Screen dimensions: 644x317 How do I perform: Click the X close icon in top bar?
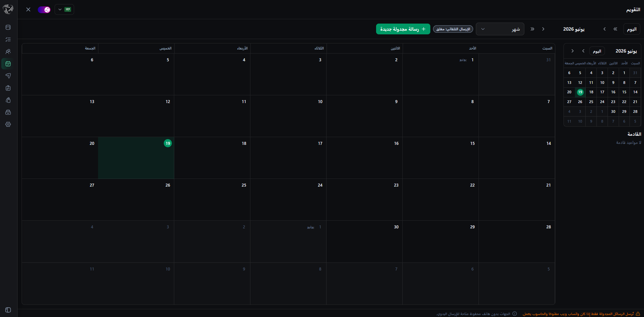(x=28, y=9)
